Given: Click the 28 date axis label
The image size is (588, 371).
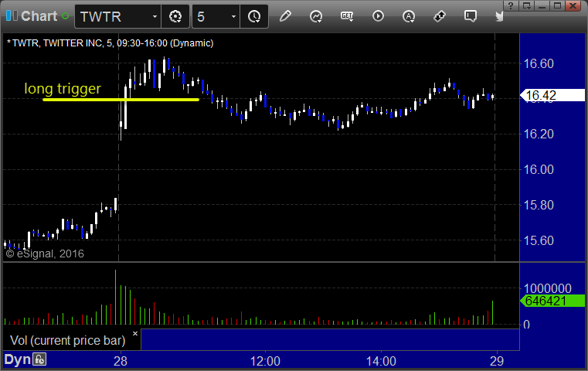Looking at the screenshot, I should tap(121, 361).
